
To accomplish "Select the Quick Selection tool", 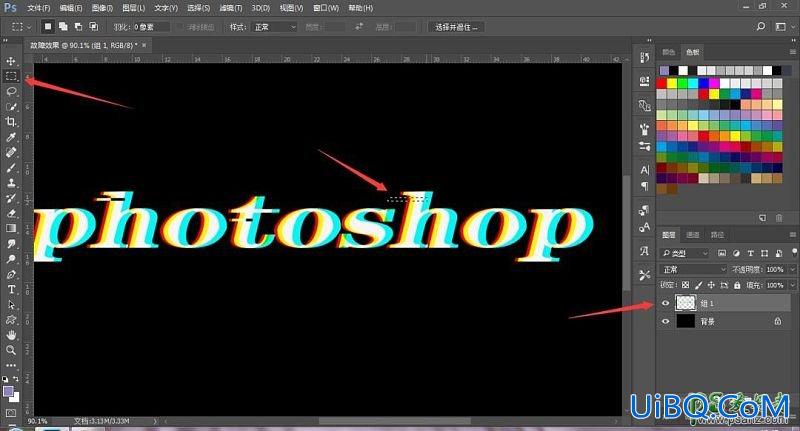I will 11,107.
